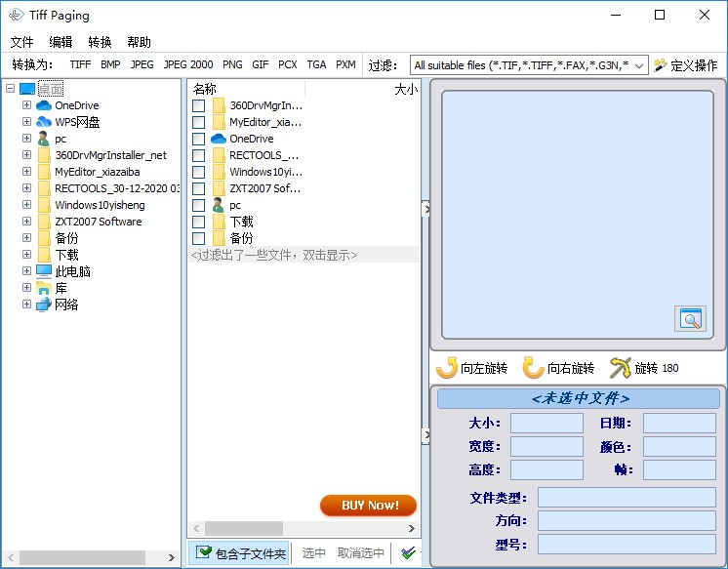Convert to BMP format
Viewport: 728px width, 569px height.
tap(110, 64)
